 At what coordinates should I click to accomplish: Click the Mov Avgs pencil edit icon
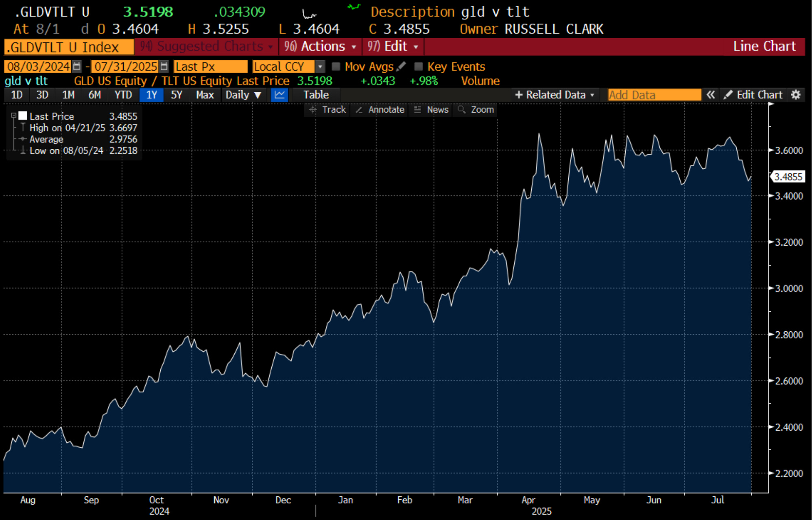401,66
